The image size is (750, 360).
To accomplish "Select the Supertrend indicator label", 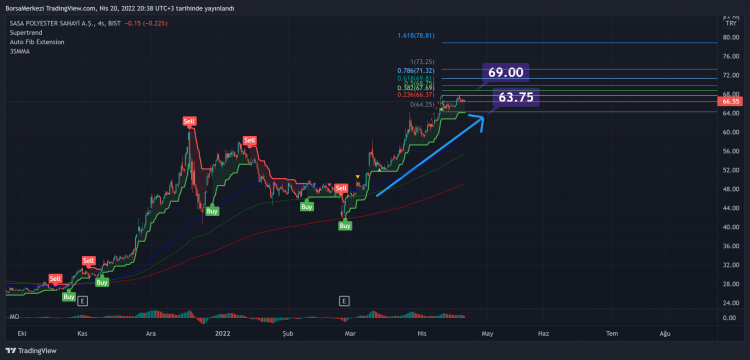I will [26, 33].
